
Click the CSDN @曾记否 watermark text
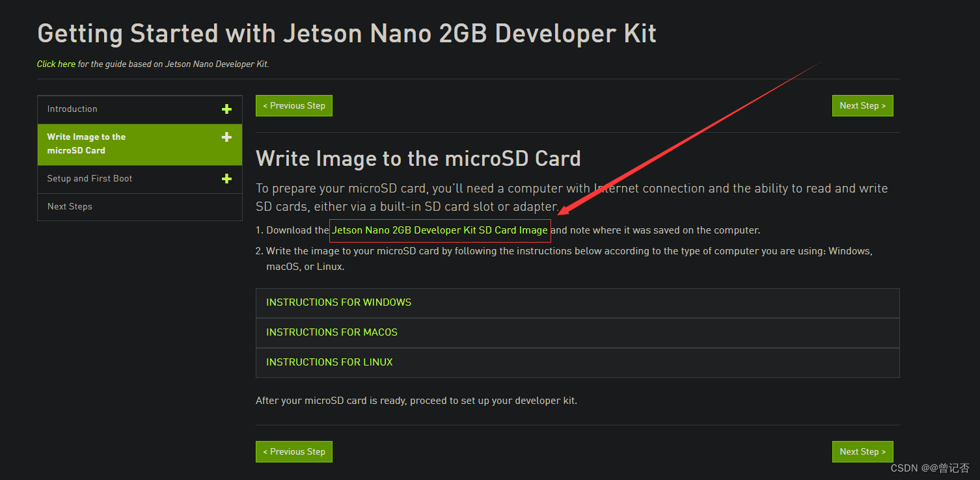point(930,468)
